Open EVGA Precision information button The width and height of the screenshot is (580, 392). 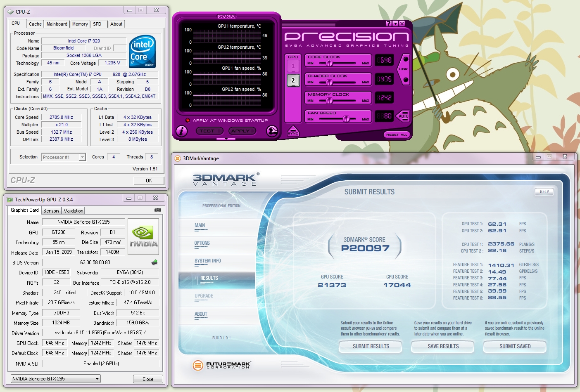(182, 131)
